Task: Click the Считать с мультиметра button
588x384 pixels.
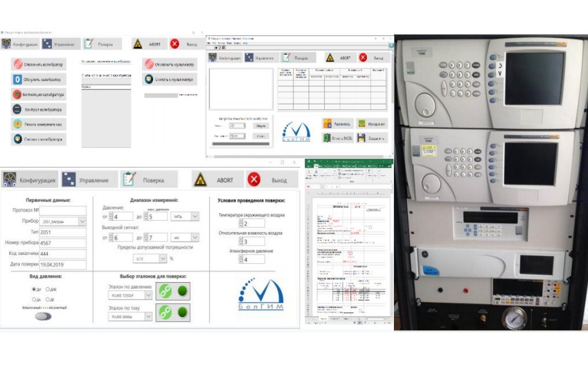Action: click(170, 79)
